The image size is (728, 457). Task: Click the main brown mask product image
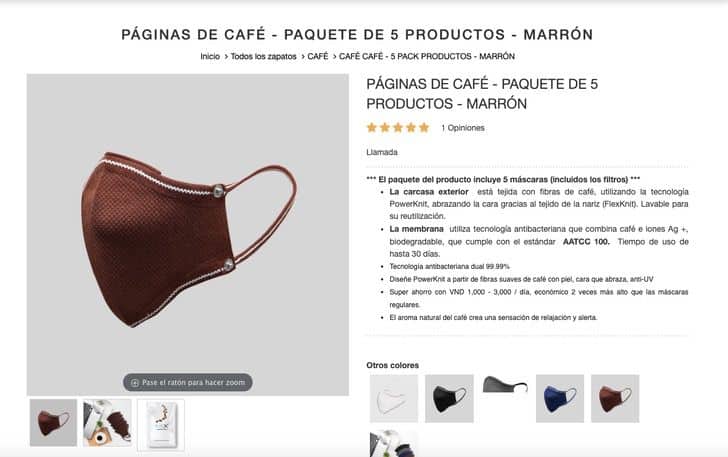(188, 235)
